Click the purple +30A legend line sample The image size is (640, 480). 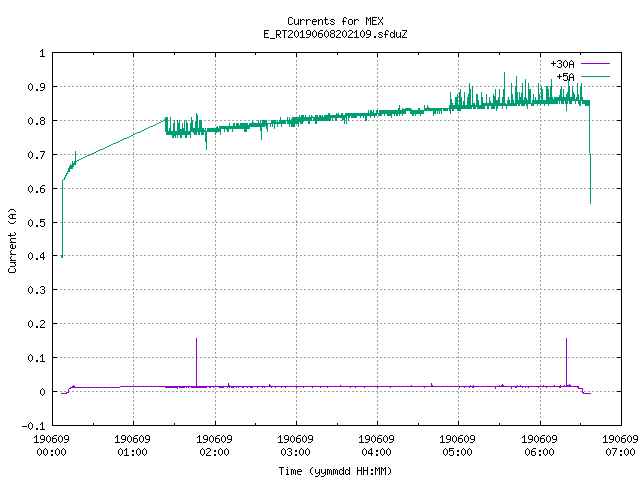tap(595, 64)
